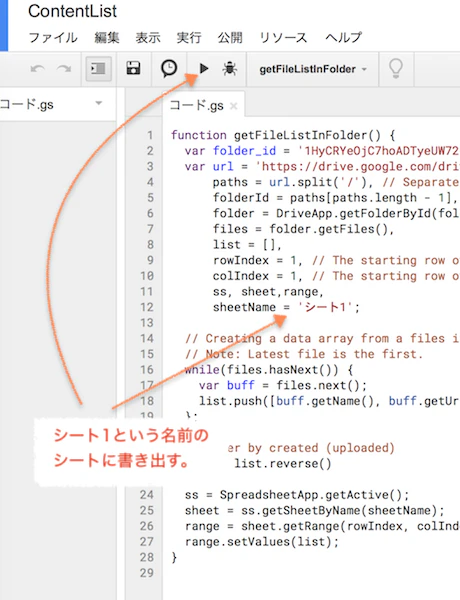Select the コード.gs file in sidebar
The width and height of the screenshot is (460, 600).
27,104
